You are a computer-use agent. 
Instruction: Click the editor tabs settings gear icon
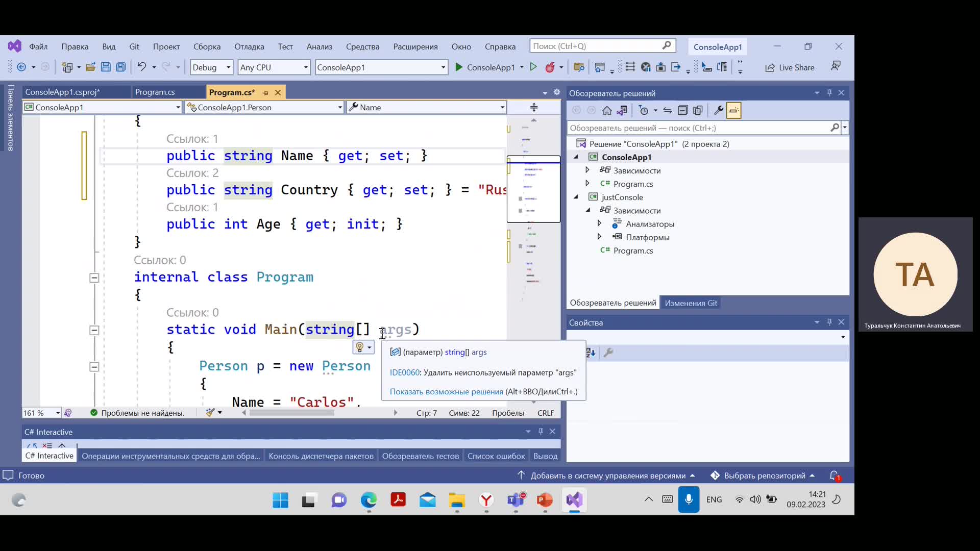click(557, 92)
